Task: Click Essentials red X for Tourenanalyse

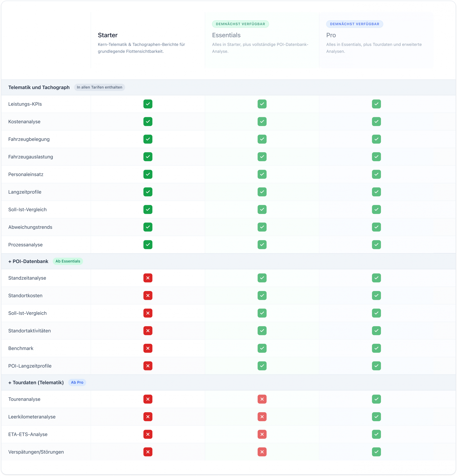Action: [262, 399]
